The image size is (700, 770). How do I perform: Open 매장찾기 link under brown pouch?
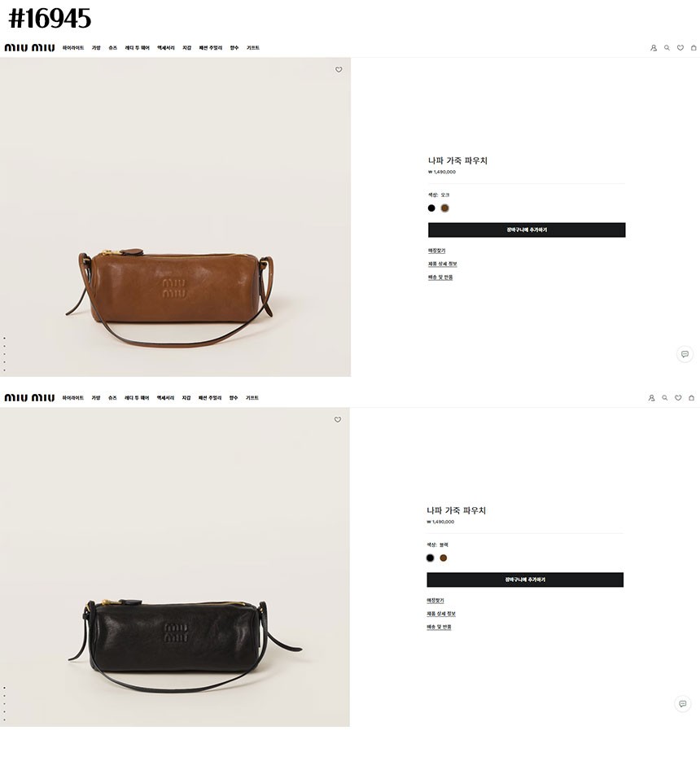point(436,251)
